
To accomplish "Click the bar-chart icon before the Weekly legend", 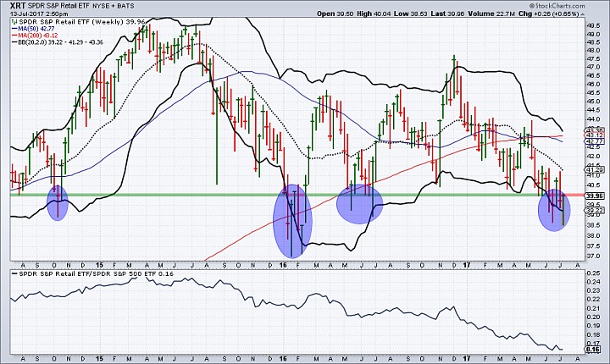I will point(14,22).
